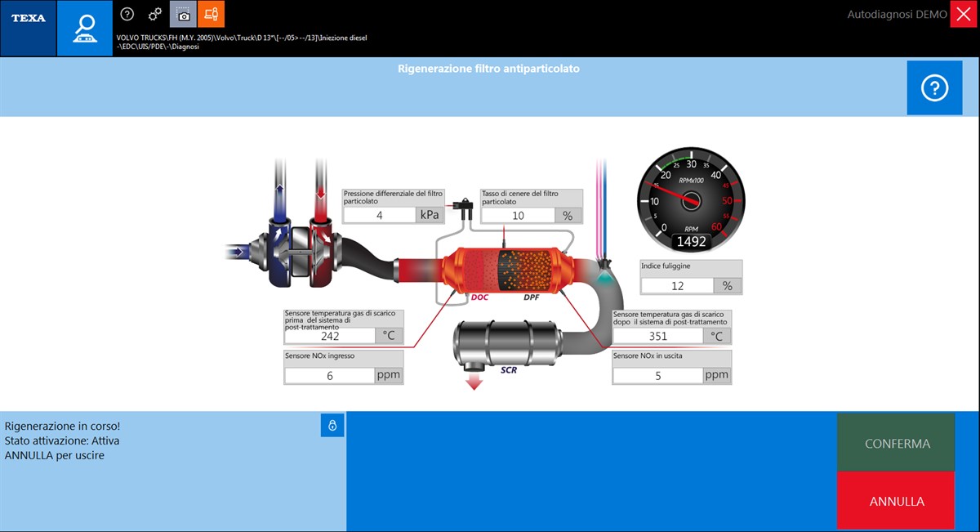Open the vehicle search diagnosis icon
This screenshot has height=532, width=980.
pos(84,28)
